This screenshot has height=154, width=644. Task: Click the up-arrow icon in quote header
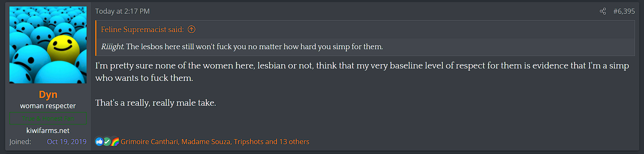(x=192, y=30)
